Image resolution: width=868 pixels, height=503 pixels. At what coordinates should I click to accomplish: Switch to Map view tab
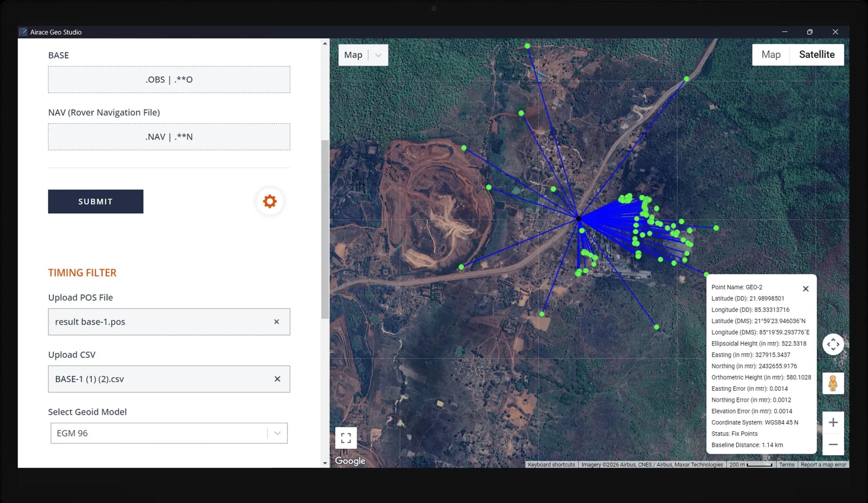(771, 55)
